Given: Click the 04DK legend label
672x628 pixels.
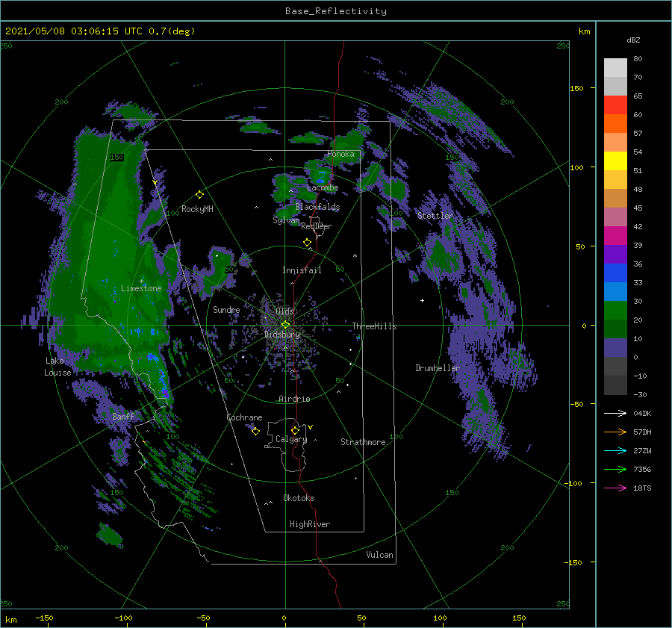Looking at the screenshot, I should (642, 414).
